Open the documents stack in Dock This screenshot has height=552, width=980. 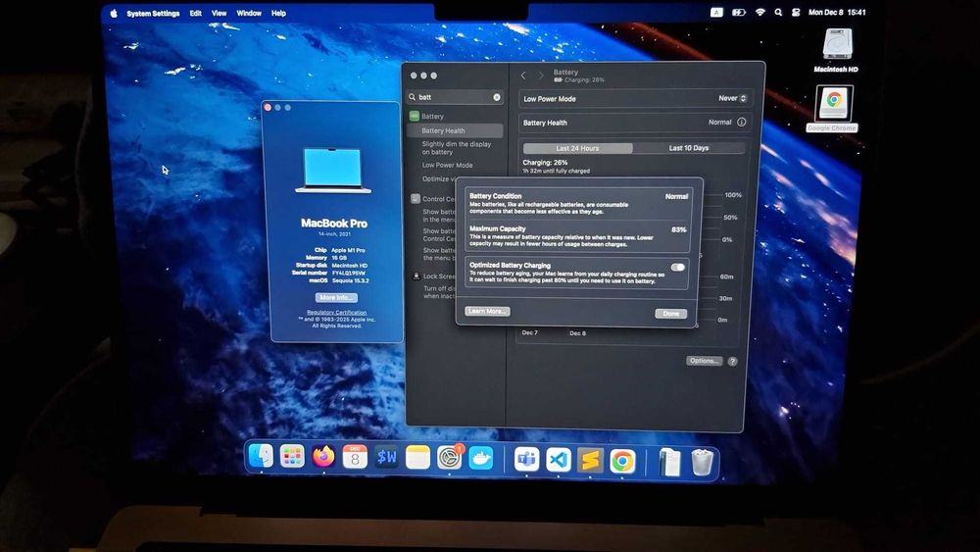click(669, 463)
